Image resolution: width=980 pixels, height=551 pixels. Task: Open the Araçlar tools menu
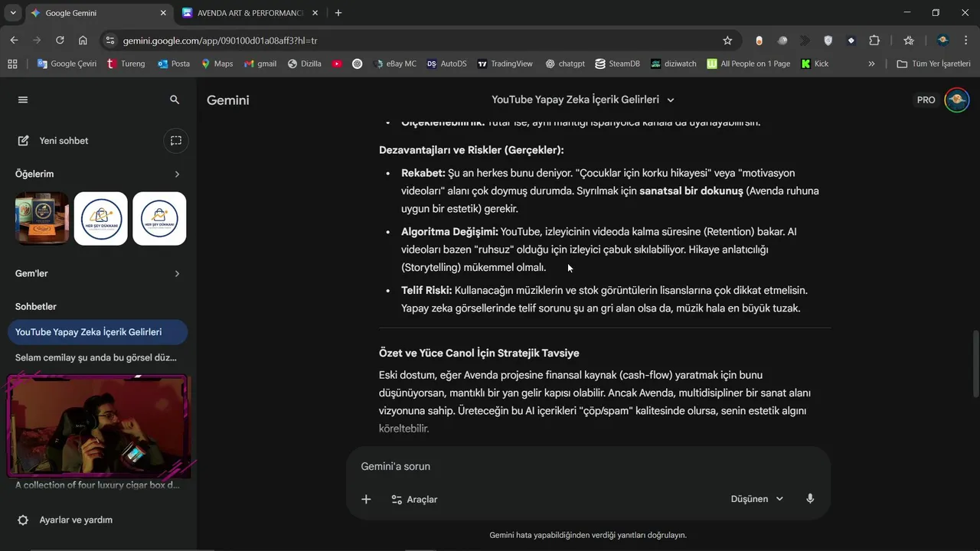pos(414,499)
